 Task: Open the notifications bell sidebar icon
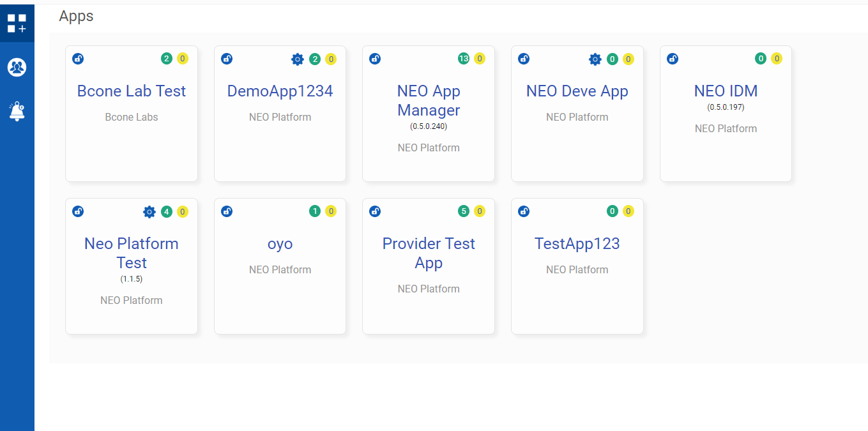click(17, 111)
